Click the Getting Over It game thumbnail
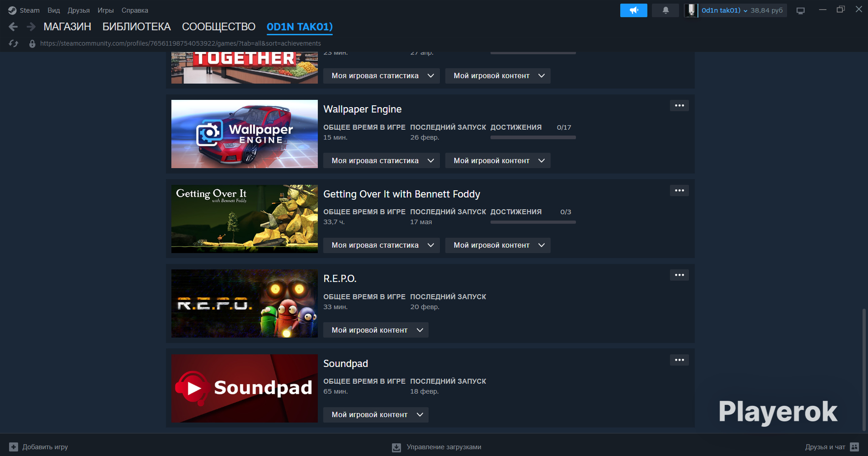Screen dimensions: 868x456 click(244, 219)
